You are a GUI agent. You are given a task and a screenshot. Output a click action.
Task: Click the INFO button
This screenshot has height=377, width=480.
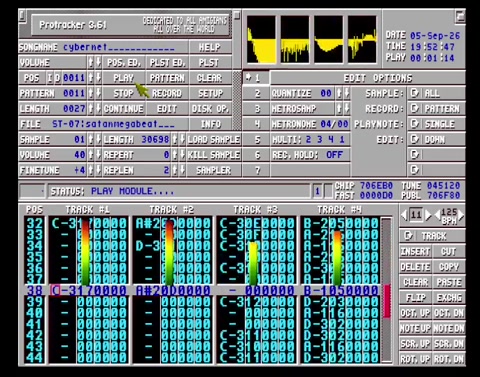(210, 124)
